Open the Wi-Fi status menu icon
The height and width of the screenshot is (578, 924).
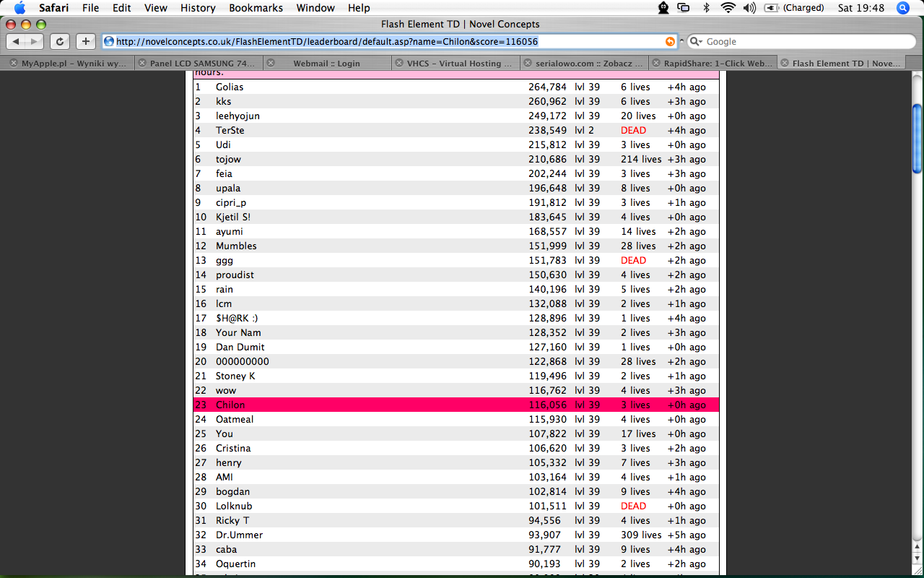click(728, 8)
